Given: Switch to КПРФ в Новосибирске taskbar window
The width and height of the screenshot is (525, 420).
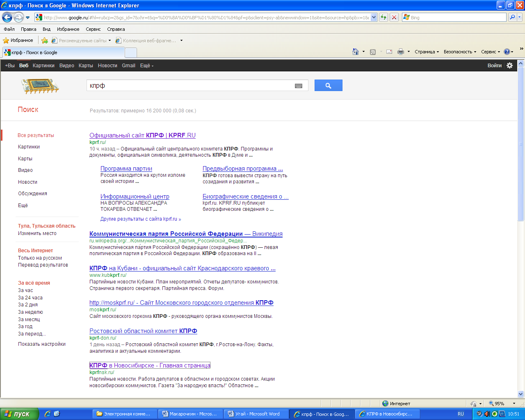Looking at the screenshot, I should click(387, 414).
